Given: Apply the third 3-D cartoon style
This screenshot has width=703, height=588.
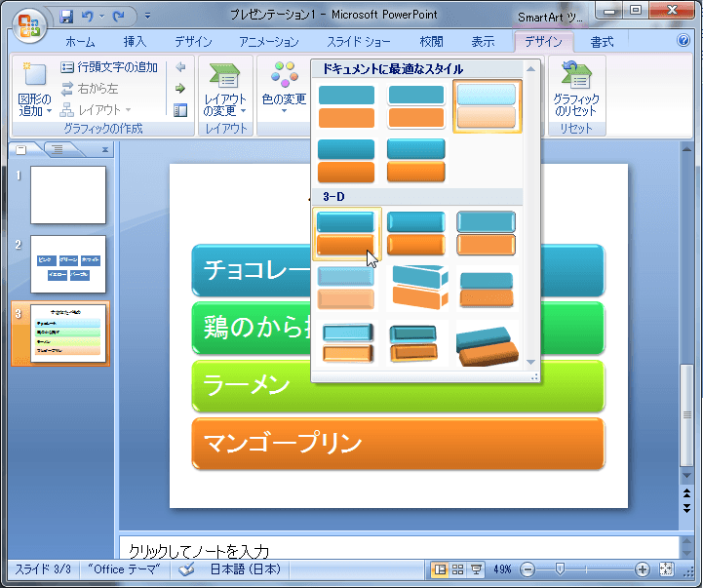Looking at the screenshot, I should (x=486, y=234).
